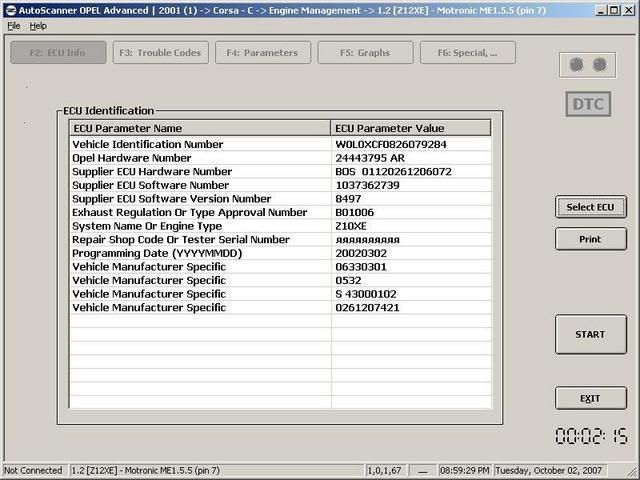Minimize the AutoScanner window
This screenshot has width=640, height=480.
[x=600, y=10]
